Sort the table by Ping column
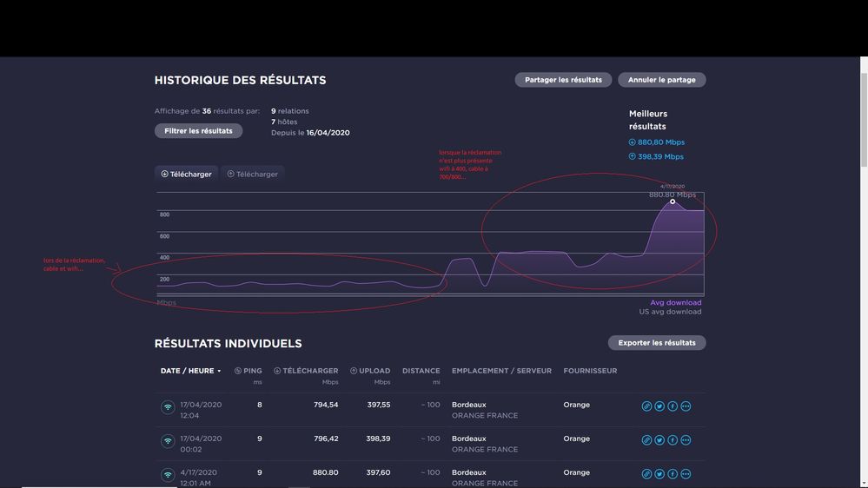 (248, 371)
